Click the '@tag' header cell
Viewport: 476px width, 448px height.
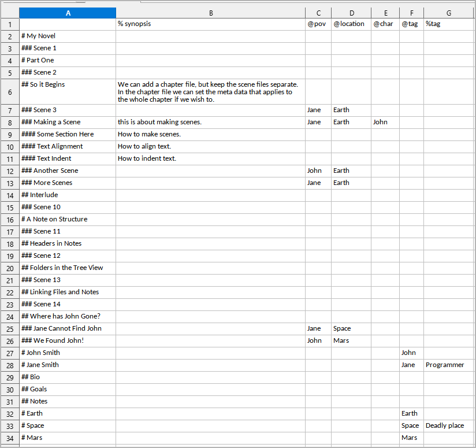click(412, 24)
